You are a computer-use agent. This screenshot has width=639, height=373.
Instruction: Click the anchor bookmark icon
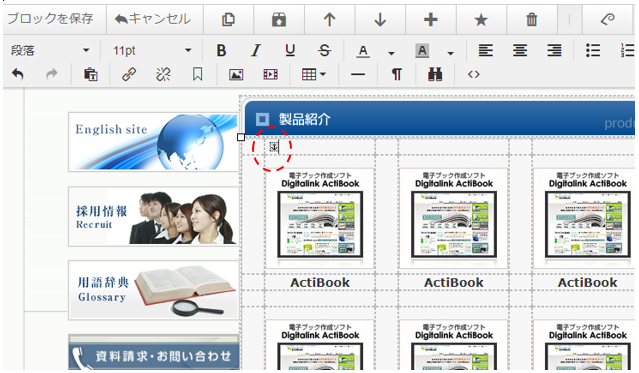(x=198, y=74)
